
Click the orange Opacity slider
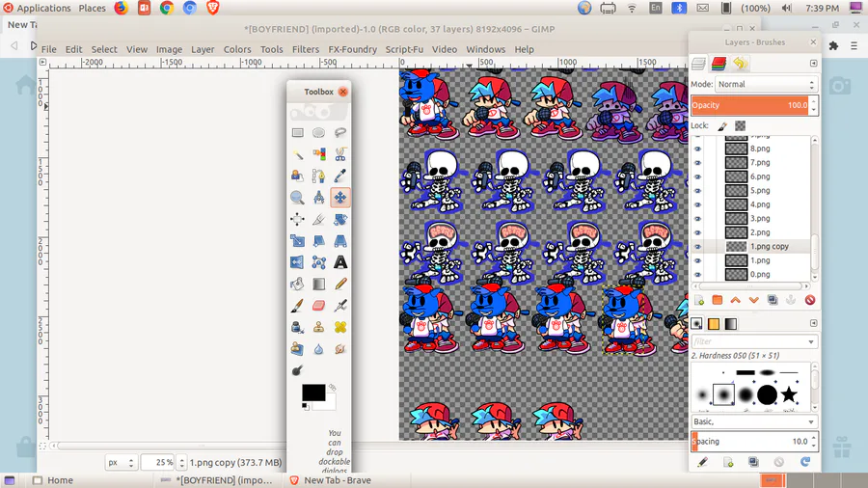[750, 105]
